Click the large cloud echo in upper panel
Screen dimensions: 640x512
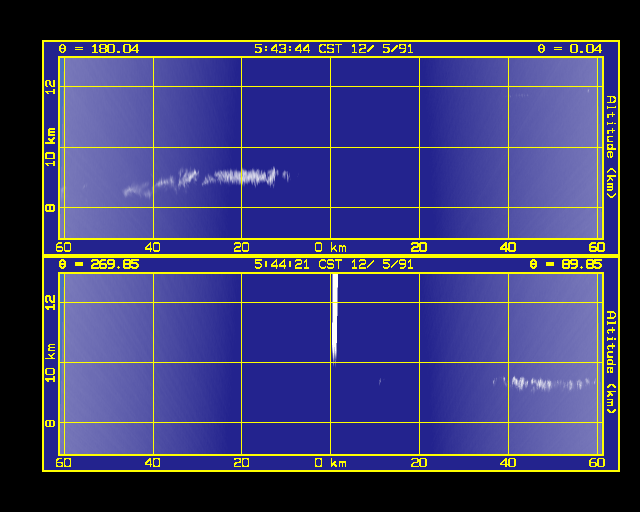tap(207, 182)
